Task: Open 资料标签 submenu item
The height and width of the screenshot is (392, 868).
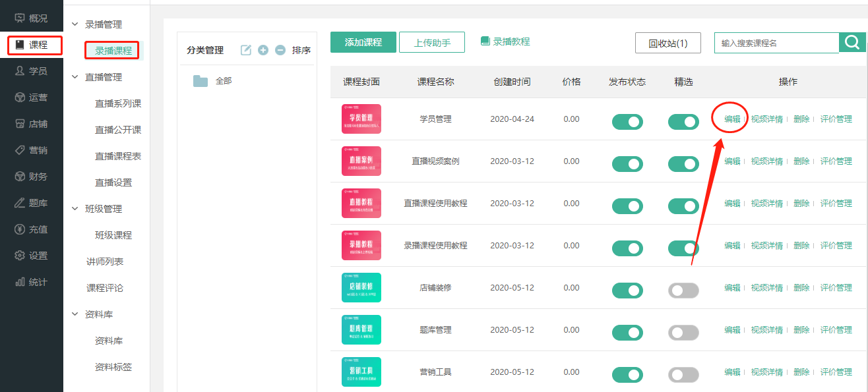Action: coord(113,367)
